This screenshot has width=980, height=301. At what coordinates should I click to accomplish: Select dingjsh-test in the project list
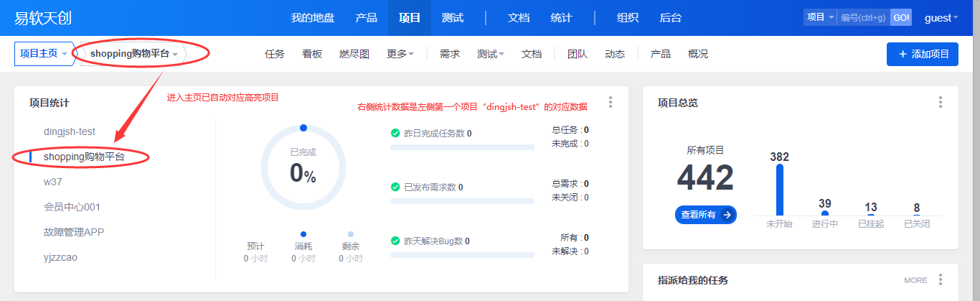[70, 131]
